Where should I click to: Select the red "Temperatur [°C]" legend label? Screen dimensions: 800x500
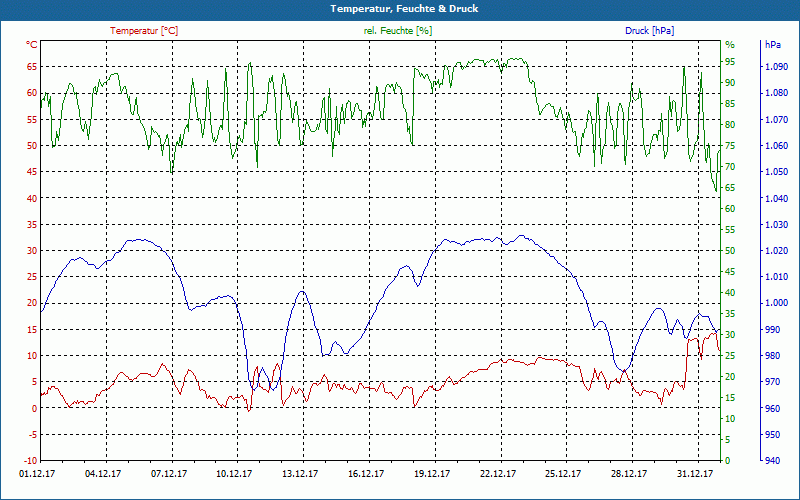(144, 31)
